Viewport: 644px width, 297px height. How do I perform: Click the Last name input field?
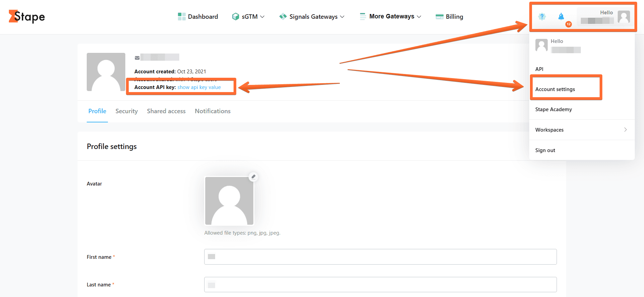[380, 285]
